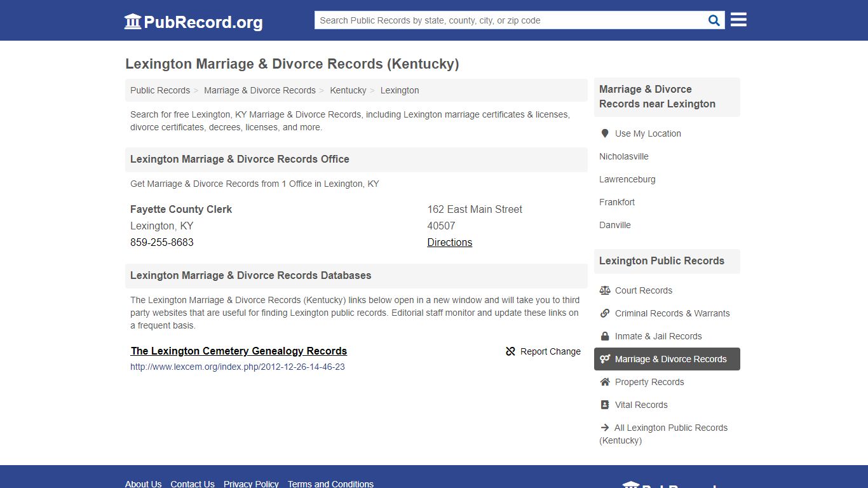This screenshot has height=488, width=868.
Task: Open Privacy Policy footer link
Action: (x=251, y=484)
